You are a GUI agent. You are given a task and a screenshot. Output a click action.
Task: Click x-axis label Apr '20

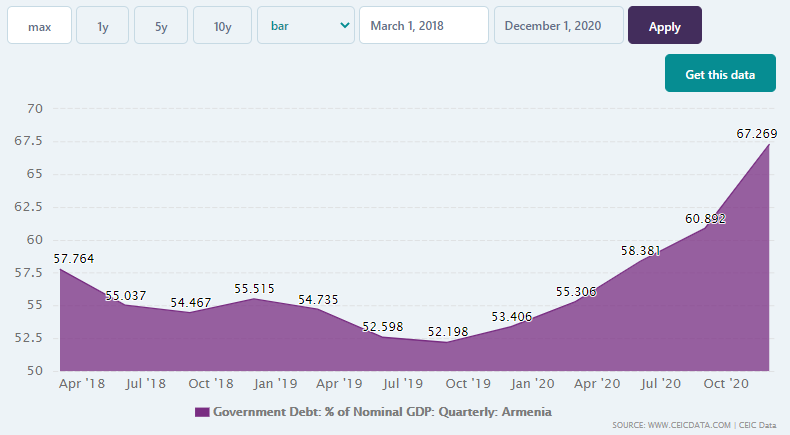pos(597,384)
